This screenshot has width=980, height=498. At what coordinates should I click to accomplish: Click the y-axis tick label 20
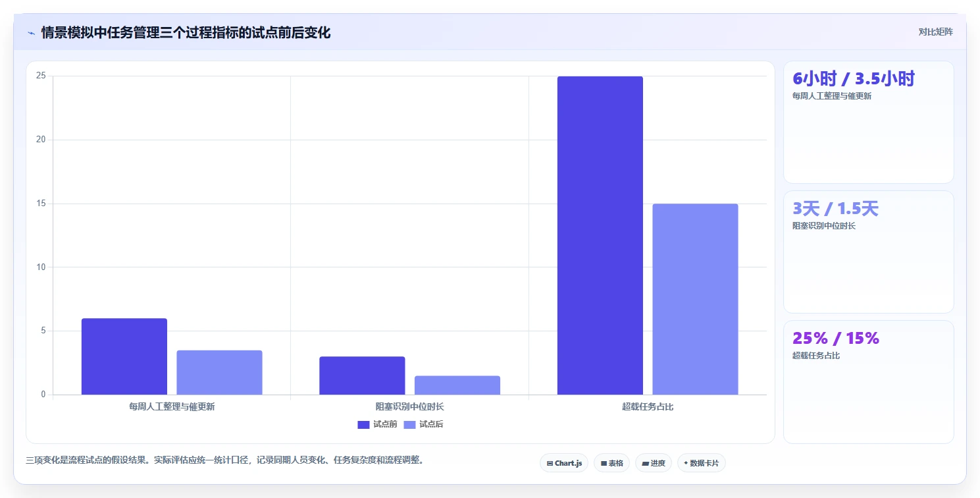pyautogui.click(x=41, y=140)
